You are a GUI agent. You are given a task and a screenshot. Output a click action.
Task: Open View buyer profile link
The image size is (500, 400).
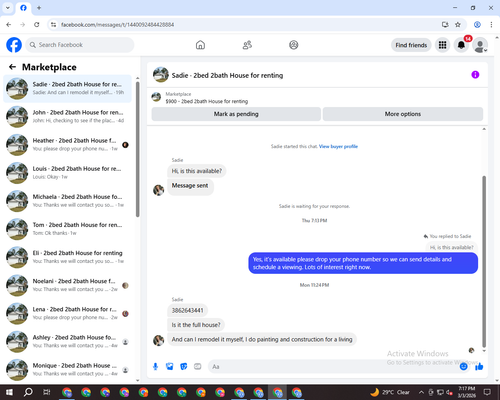pyautogui.click(x=338, y=146)
